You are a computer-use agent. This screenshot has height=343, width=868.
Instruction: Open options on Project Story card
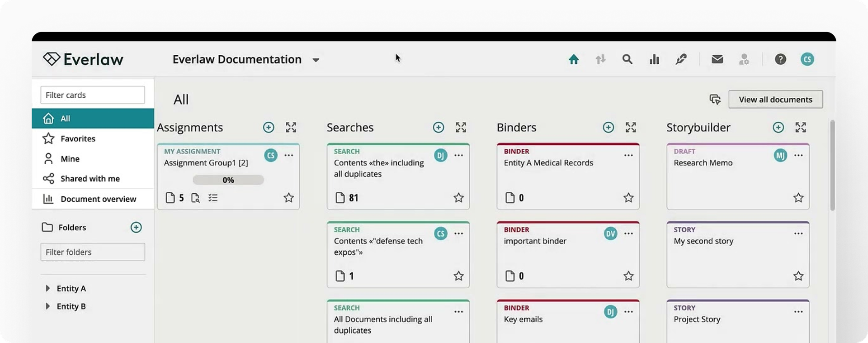[798, 312]
